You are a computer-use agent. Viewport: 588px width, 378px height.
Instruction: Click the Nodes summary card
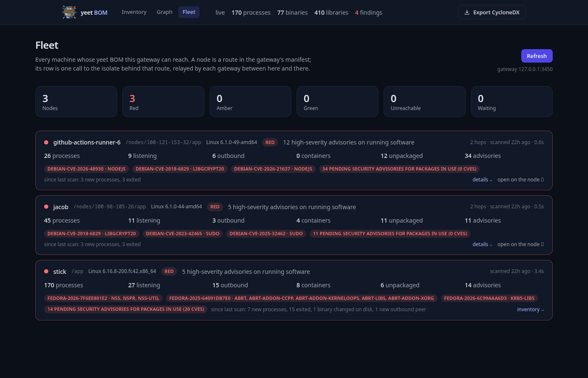(76, 102)
